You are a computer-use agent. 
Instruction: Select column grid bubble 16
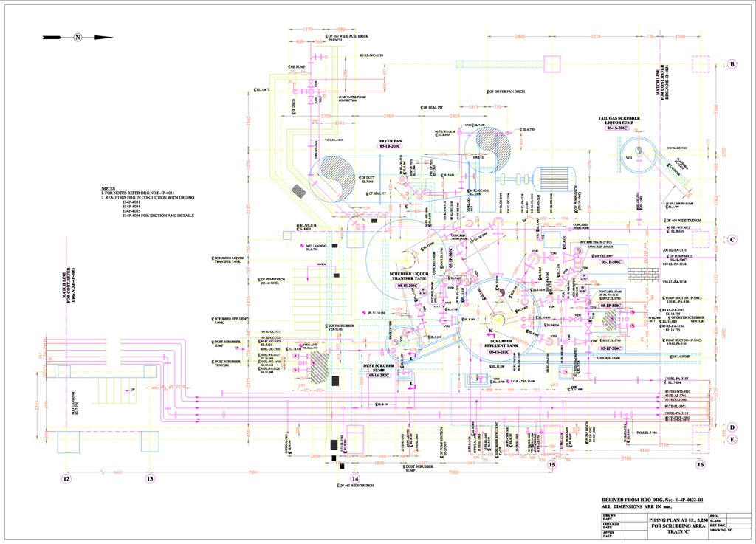(x=700, y=464)
